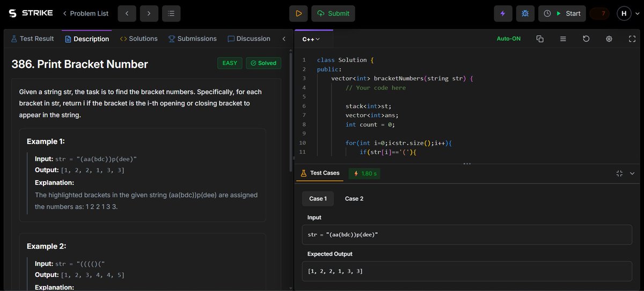644x291 pixels.
Task: Click Example 2 Output '[1, 2, 3, 4, 4, 5]'
Action: [93, 275]
